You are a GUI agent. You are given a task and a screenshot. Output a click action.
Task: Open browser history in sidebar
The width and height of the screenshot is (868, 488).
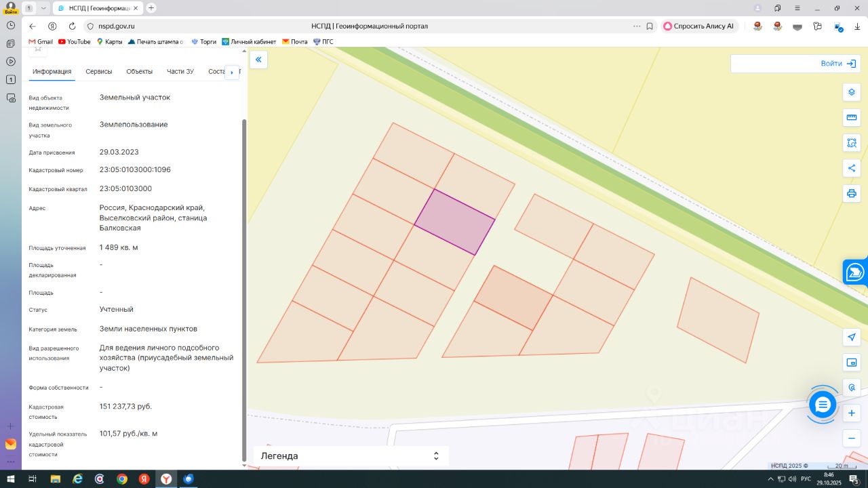(11, 25)
